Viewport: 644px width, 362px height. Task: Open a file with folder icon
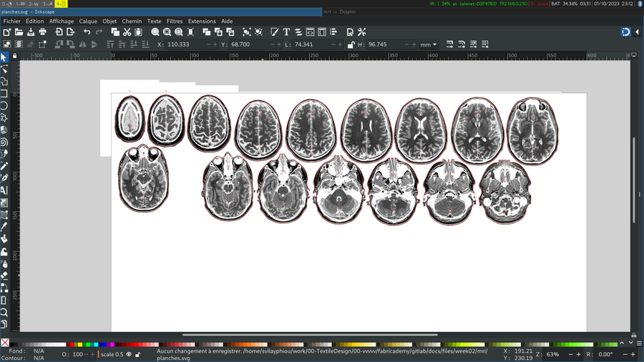tap(19, 32)
